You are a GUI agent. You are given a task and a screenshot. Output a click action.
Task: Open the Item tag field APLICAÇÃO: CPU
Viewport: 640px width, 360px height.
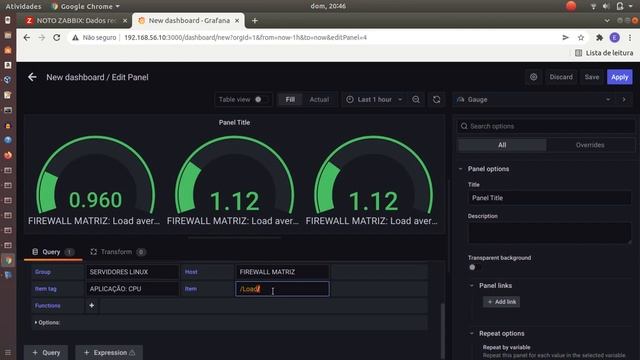[132, 289]
